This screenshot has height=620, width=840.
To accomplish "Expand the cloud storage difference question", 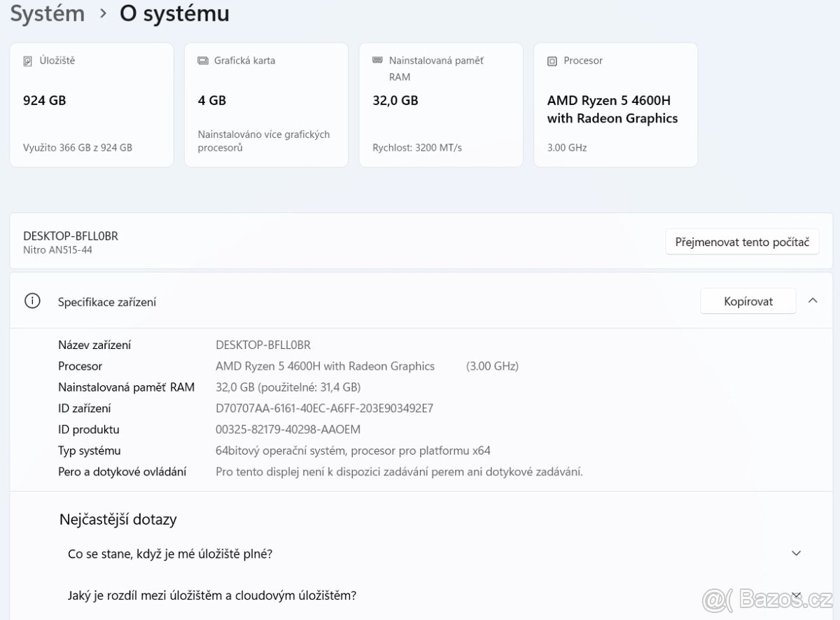I will tap(796, 595).
